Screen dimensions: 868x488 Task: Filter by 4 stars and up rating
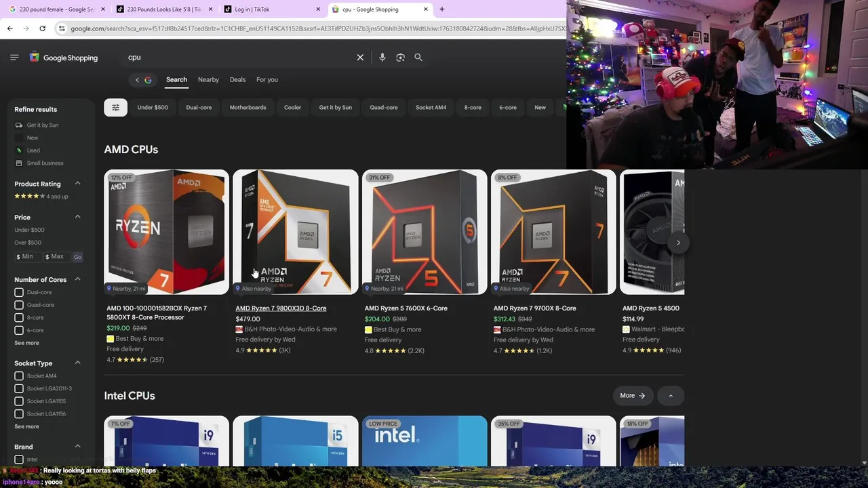(x=41, y=197)
